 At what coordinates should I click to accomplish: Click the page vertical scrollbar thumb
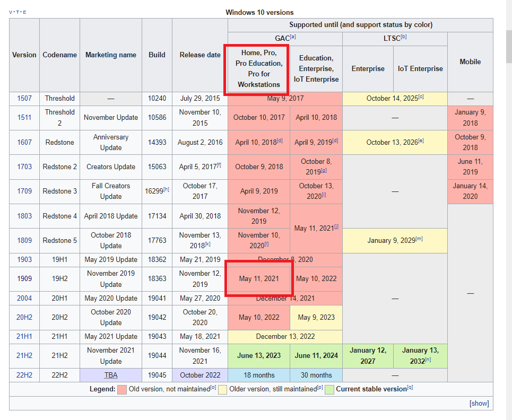point(509,46)
